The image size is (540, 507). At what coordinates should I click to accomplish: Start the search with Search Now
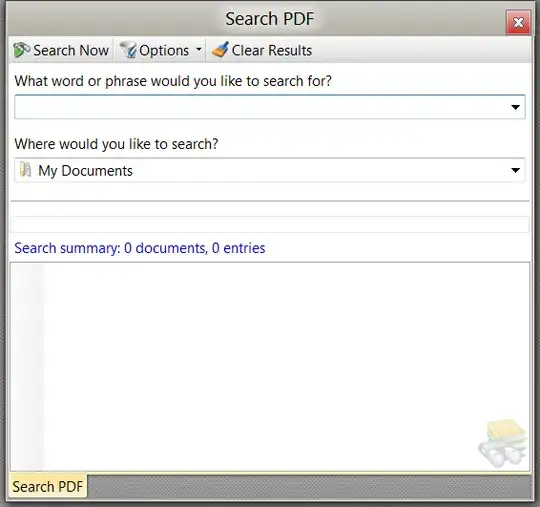click(61, 50)
